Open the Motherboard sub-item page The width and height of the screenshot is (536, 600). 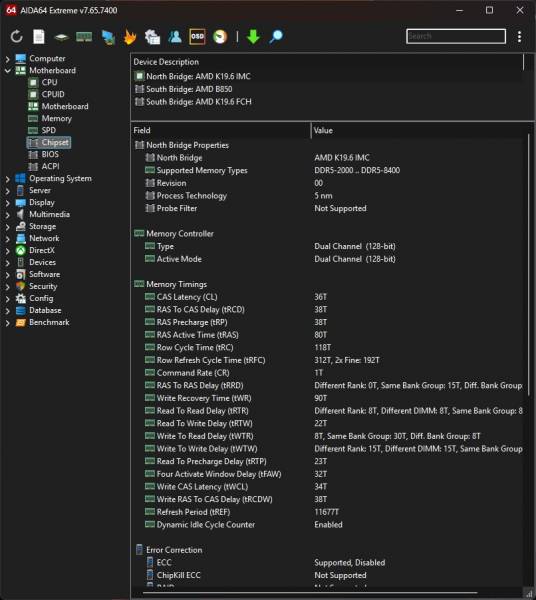point(58,106)
